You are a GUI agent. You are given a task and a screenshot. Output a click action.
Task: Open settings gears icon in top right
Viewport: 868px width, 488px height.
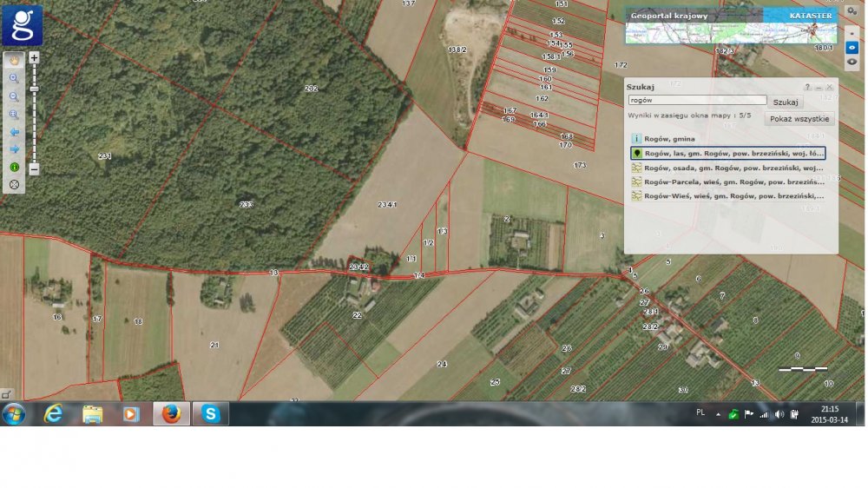pyautogui.click(x=852, y=10)
